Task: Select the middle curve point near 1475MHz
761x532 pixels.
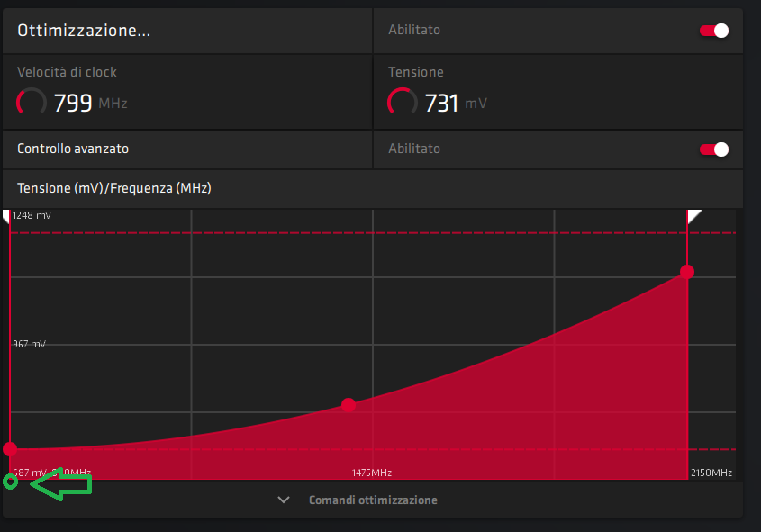Action: click(x=348, y=405)
